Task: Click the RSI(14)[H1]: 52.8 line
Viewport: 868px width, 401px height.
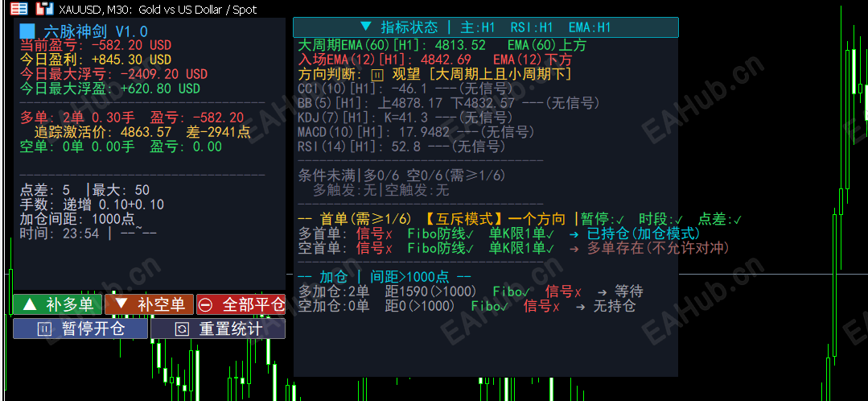Action: pyautogui.click(x=402, y=147)
